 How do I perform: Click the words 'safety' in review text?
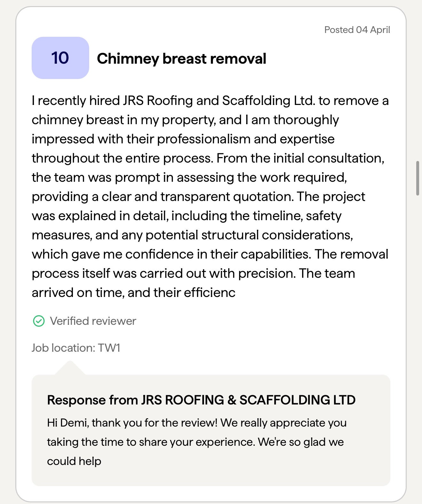pos(324,216)
